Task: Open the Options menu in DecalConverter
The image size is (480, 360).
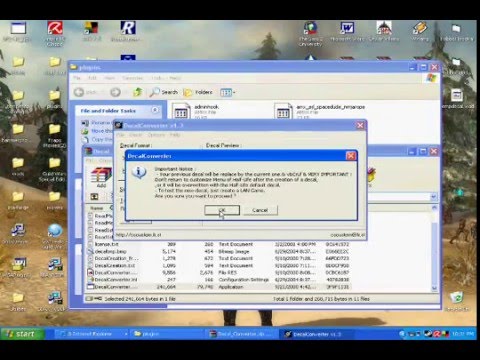Action: (156, 135)
